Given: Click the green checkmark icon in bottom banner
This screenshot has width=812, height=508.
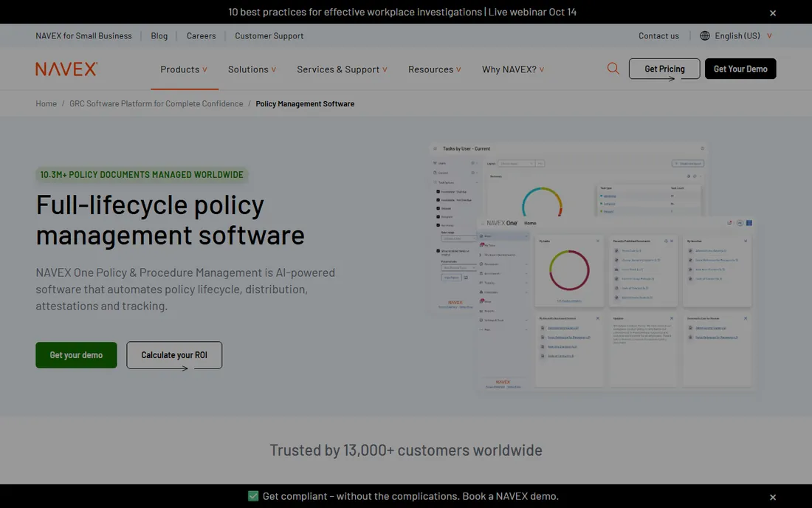Looking at the screenshot, I should tap(253, 496).
